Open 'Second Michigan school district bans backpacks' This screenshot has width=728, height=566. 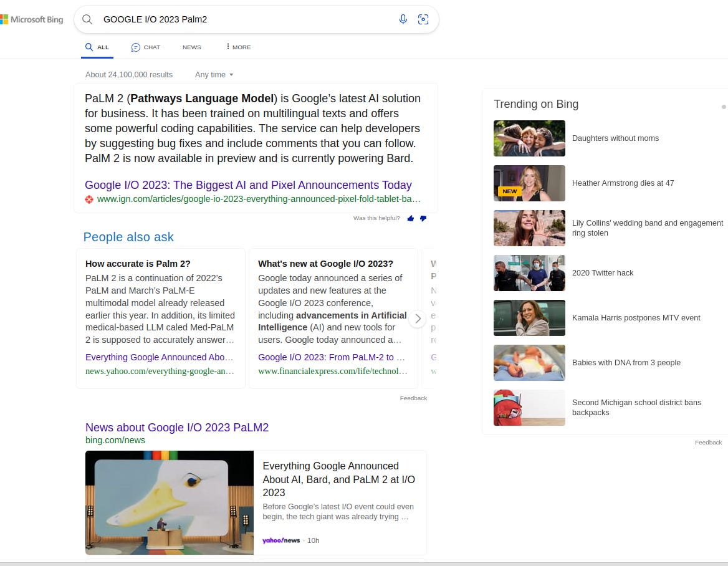636,408
